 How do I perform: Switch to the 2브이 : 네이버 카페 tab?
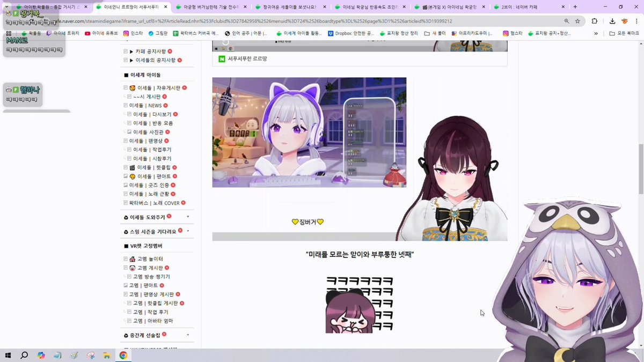(x=529, y=7)
